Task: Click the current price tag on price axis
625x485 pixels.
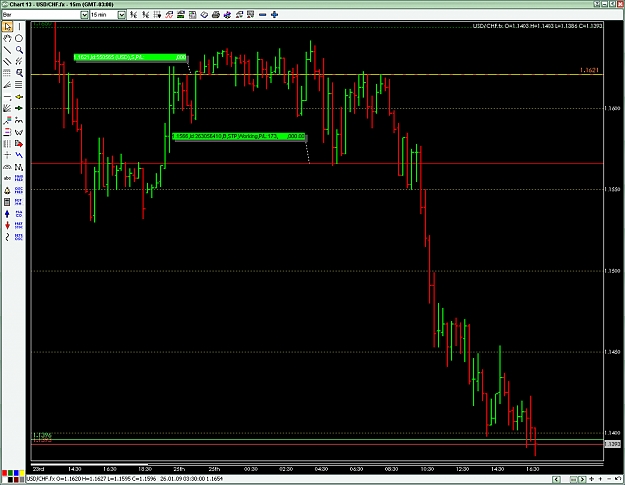Action: 613,444
